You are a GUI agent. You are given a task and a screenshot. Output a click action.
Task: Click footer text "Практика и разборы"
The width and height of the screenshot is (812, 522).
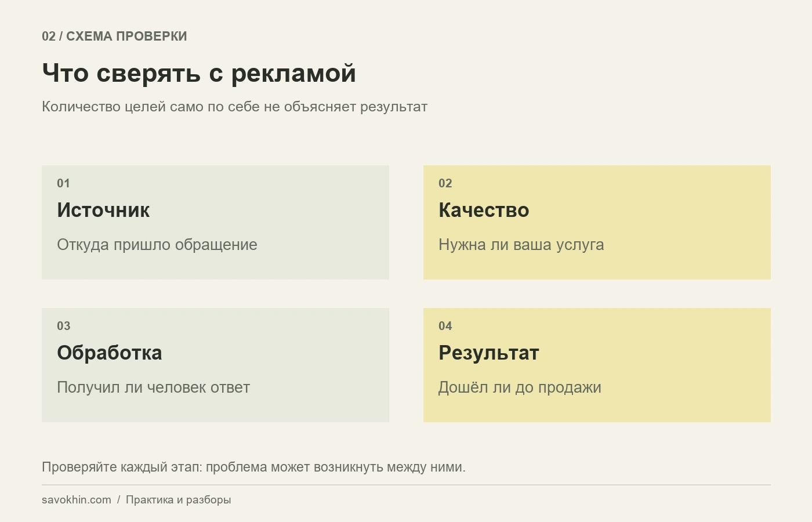(179, 500)
